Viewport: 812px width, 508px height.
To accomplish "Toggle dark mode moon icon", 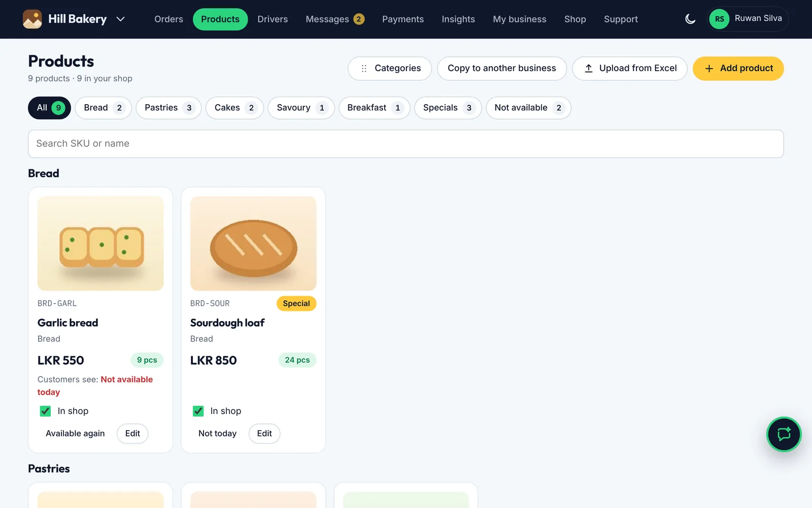I will pos(690,19).
